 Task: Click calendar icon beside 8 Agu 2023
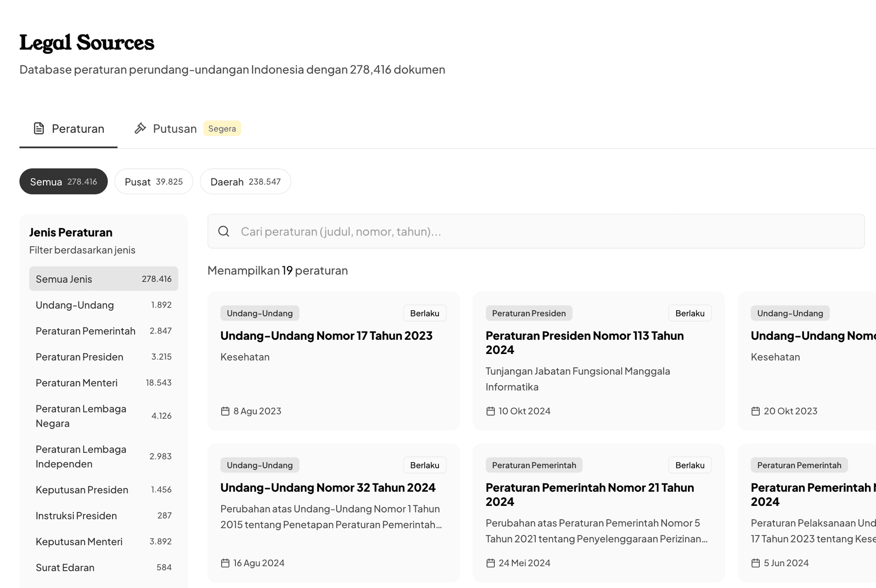[225, 411]
